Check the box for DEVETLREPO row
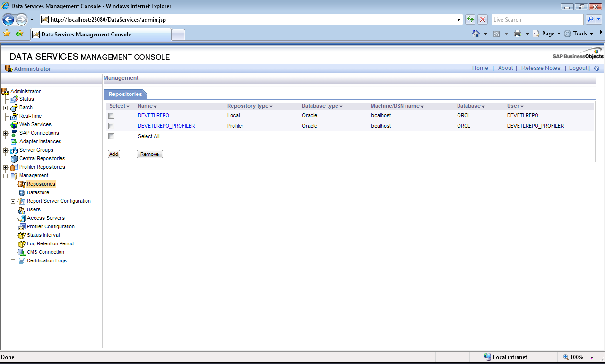The height and width of the screenshot is (364, 605). click(x=112, y=116)
